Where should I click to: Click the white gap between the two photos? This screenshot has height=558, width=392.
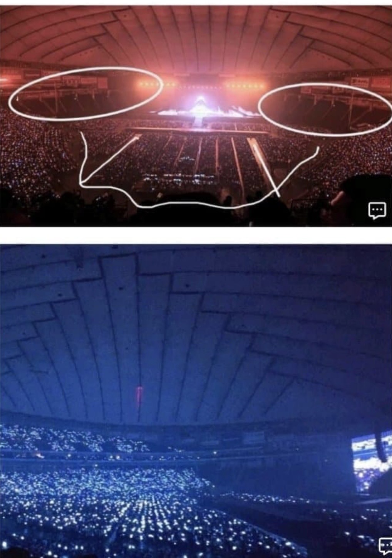(x=196, y=235)
